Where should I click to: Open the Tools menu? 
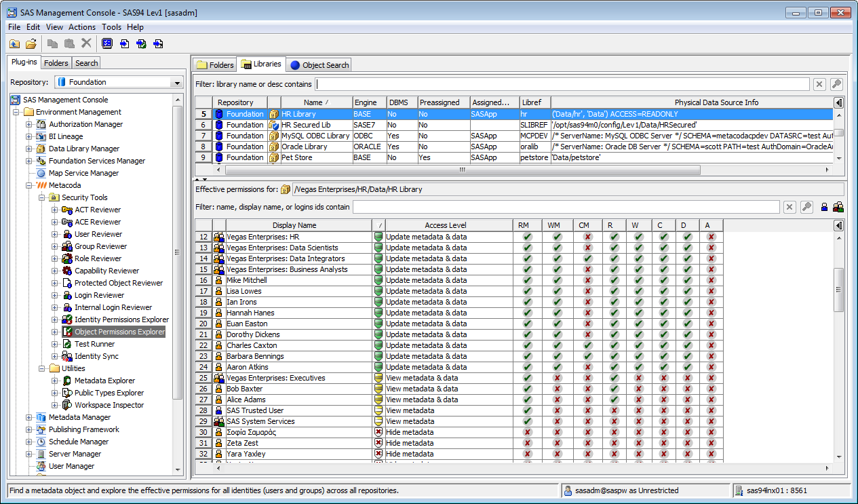click(112, 27)
